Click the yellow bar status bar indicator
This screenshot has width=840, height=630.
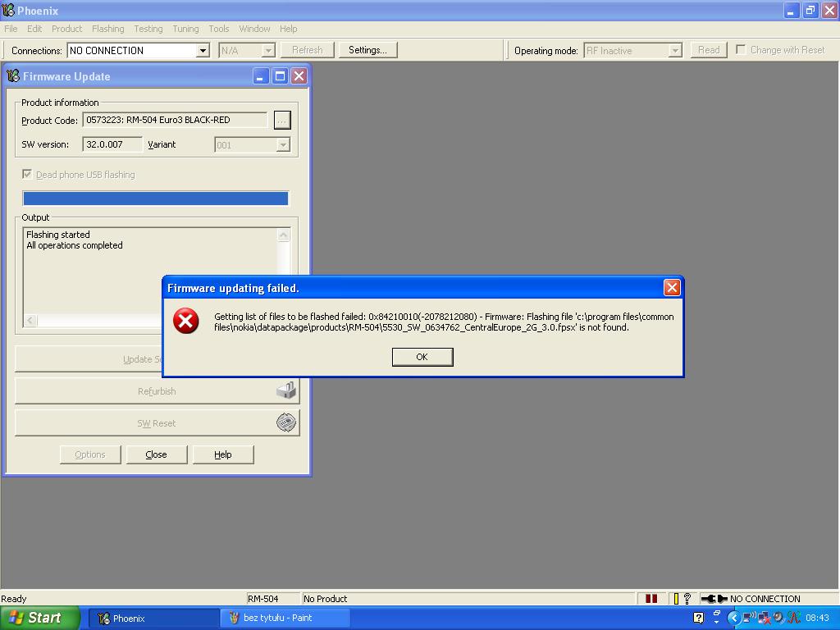point(676,598)
